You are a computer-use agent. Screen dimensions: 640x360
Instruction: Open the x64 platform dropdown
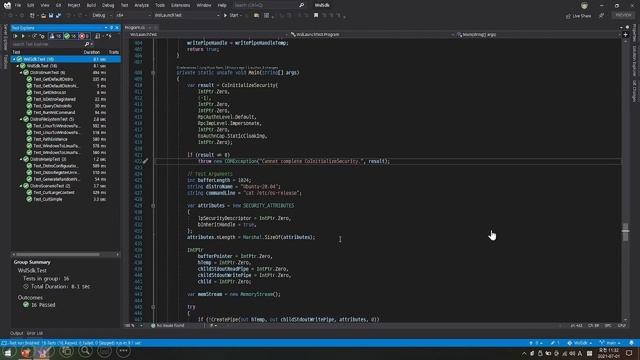tap(132, 16)
